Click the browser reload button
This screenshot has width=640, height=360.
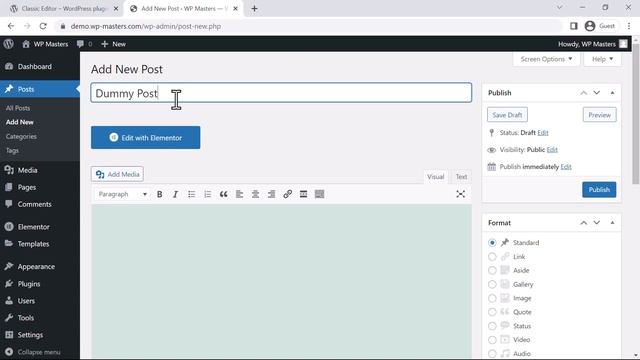coord(43,26)
